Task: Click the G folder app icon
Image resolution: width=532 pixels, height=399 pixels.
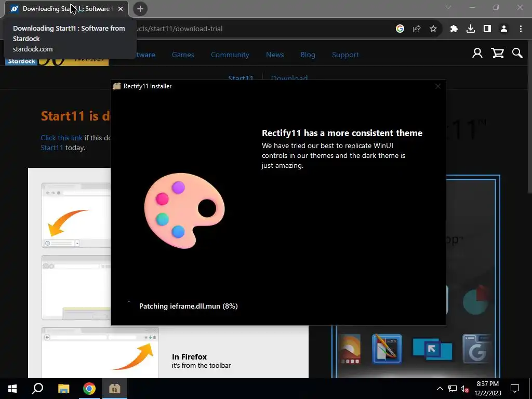Action: 477,349
